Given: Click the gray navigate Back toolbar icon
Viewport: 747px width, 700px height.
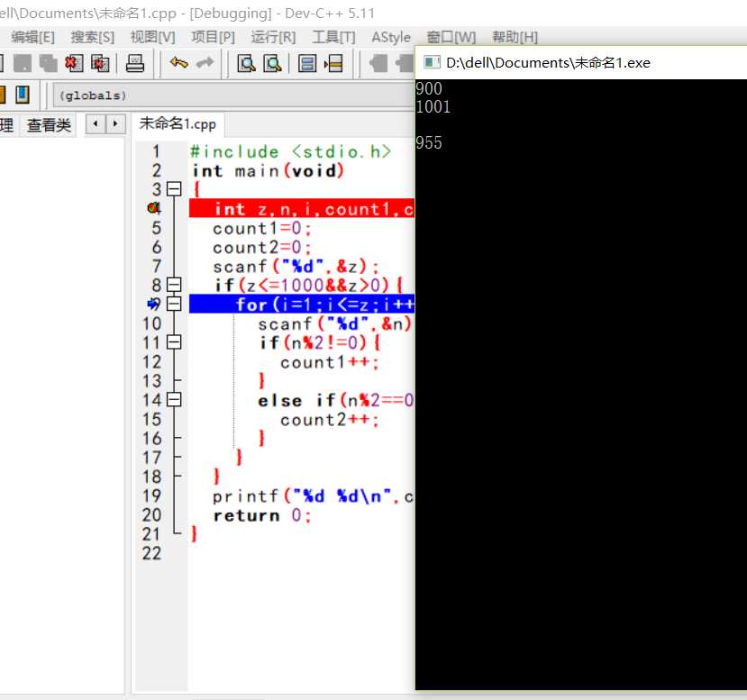Looking at the screenshot, I should click(x=378, y=63).
